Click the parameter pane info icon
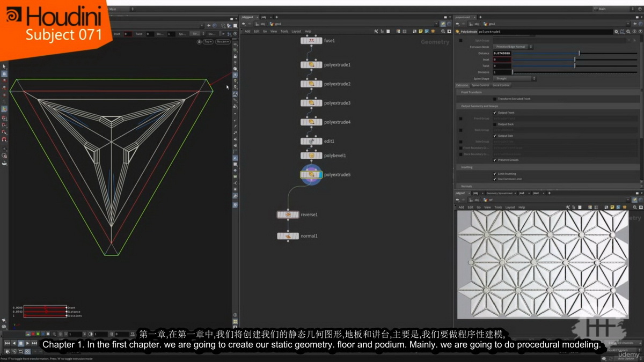Image resolution: width=644 pixels, height=362 pixels. 634,32
